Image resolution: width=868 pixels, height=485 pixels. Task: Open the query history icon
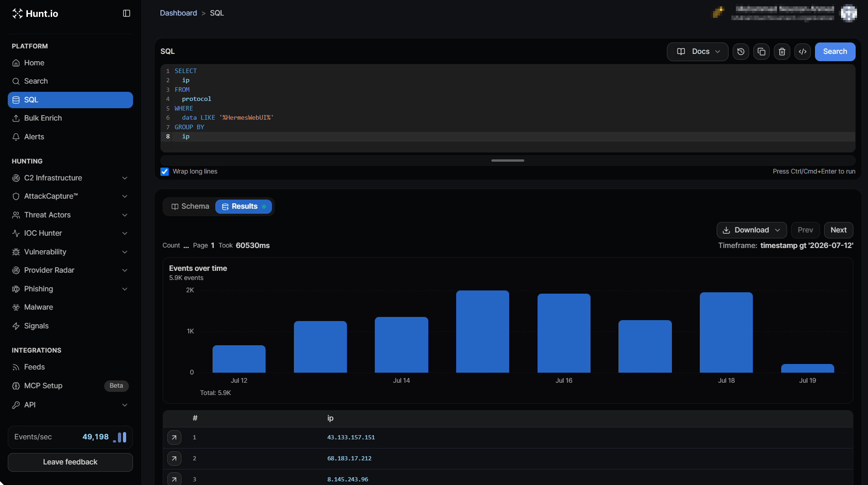740,52
